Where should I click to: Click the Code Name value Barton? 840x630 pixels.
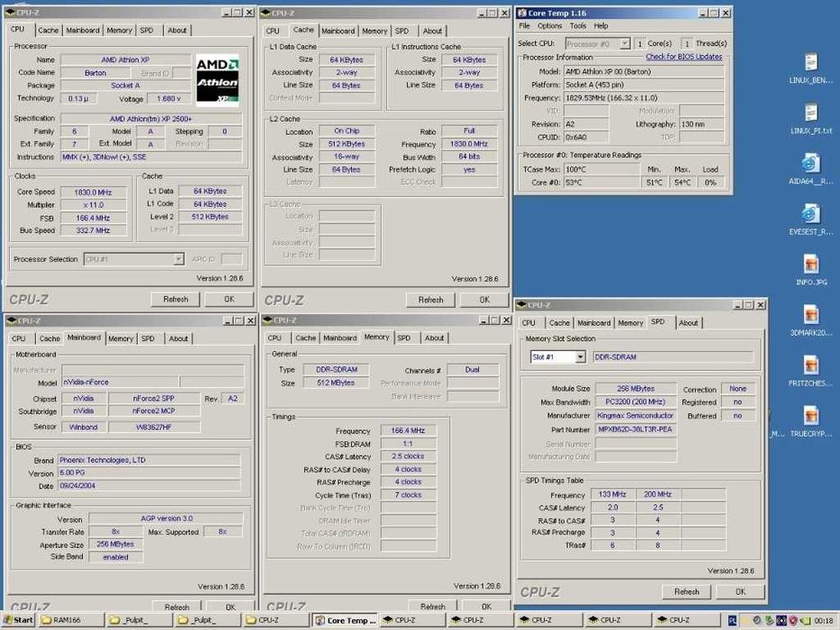pyautogui.click(x=95, y=73)
